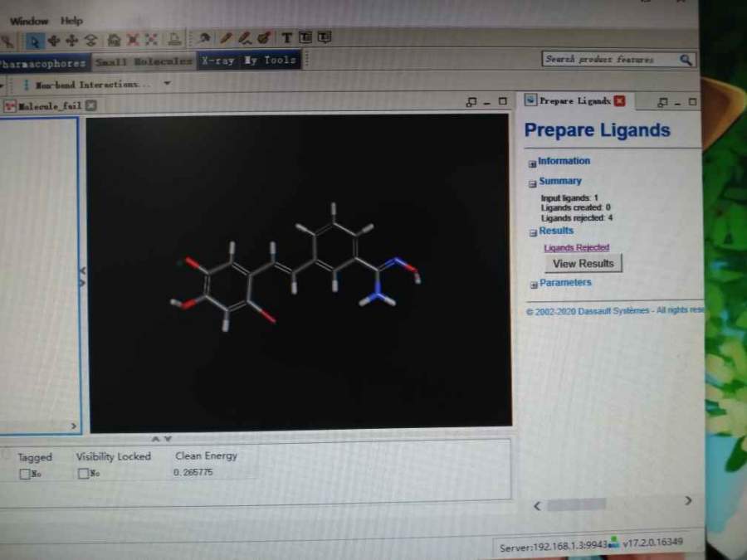747x560 pixels.
Task: Activate the Translate (four-arrow) tool
Action: [72, 40]
